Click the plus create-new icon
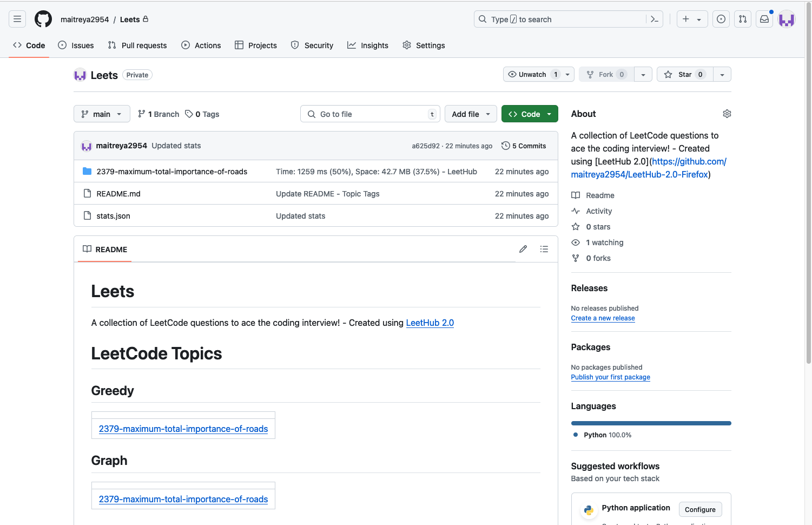Viewport: 812px width, 525px height. point(685,19)
